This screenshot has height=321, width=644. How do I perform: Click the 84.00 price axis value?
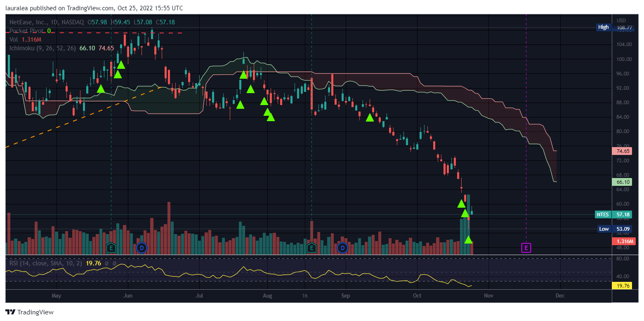(624, 117)
